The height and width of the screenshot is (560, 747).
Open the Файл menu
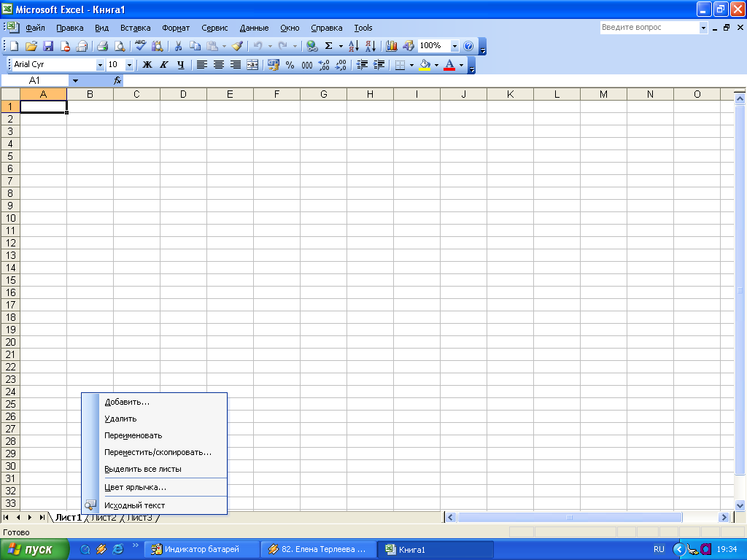point(35,28)
